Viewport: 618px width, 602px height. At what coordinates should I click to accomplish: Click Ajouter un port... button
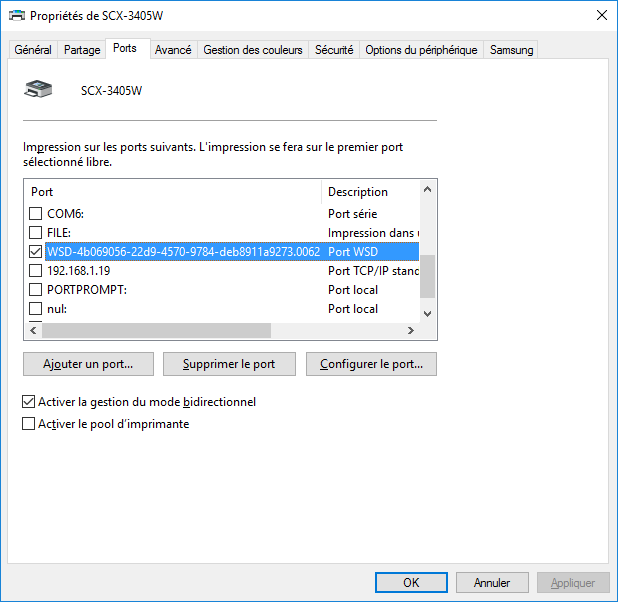point(88,364)
